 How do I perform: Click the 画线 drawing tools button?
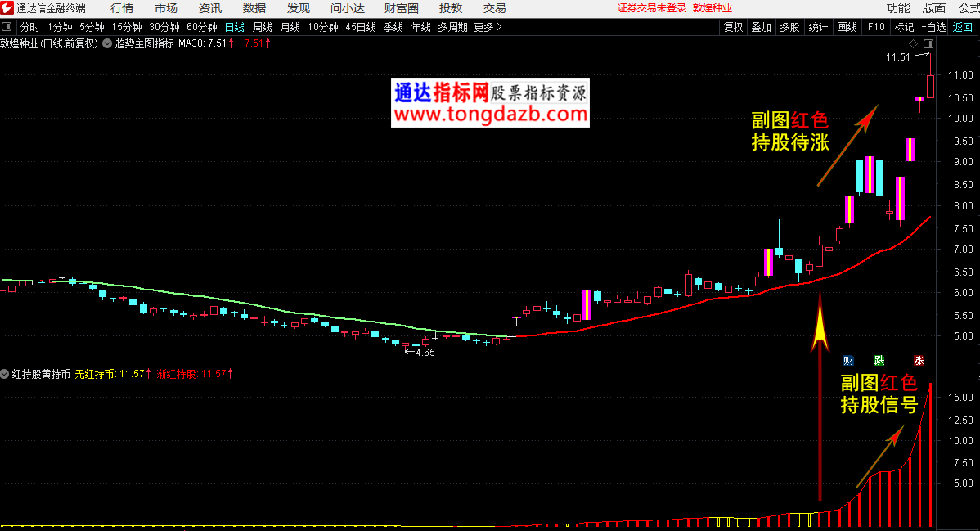pyautogui.click(x=847, y=27)
